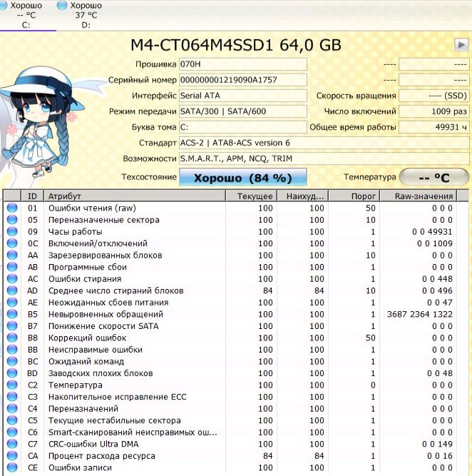Click status icon for BC Ожиданий команд

tap(12, 362)
